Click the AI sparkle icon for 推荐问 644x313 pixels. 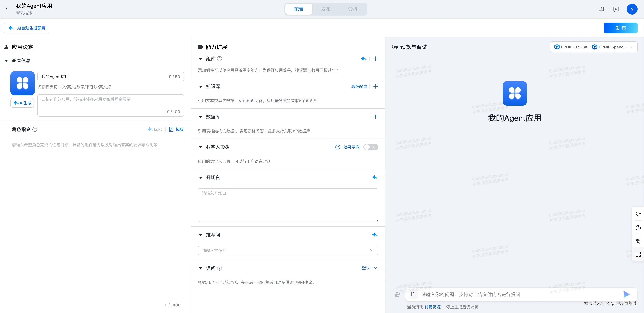[x=374, y=235]
